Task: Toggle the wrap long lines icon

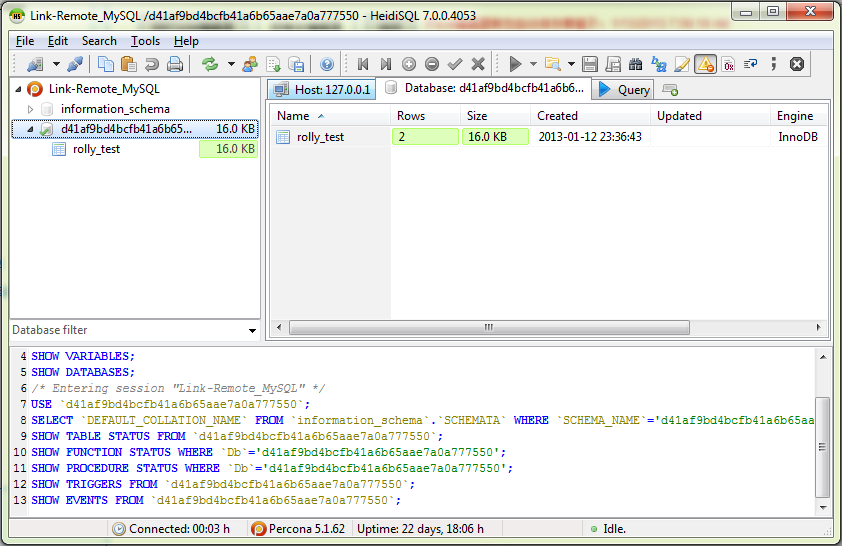Action: tap(750, 64)
